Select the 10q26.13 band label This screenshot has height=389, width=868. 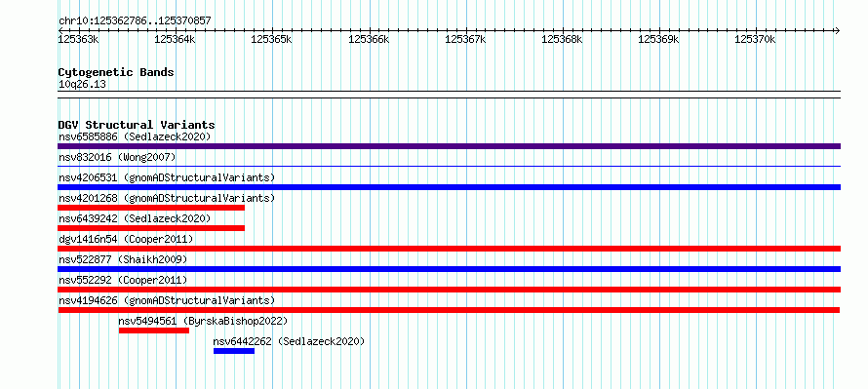pos(82,85)
